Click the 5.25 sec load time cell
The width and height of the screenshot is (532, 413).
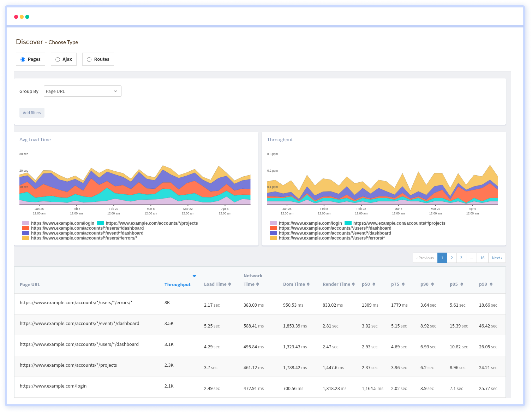(x=212, y=326)
